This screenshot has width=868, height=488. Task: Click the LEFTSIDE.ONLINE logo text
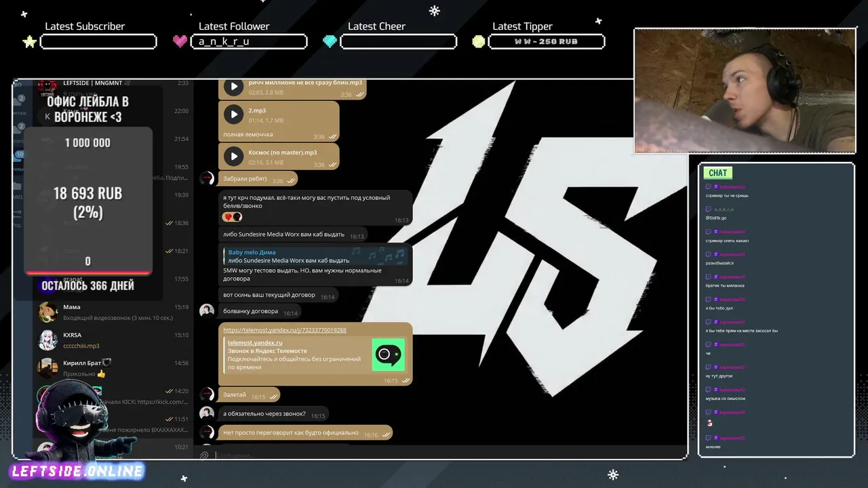(77, 471)
